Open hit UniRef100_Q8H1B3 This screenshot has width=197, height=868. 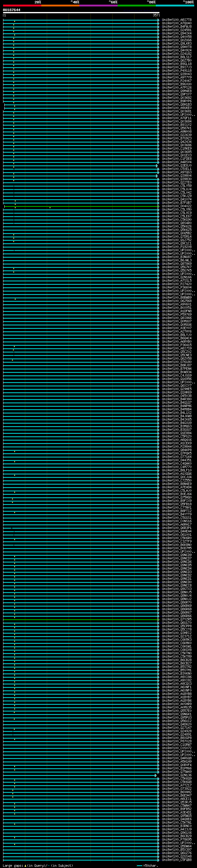(x=176, y=104)
